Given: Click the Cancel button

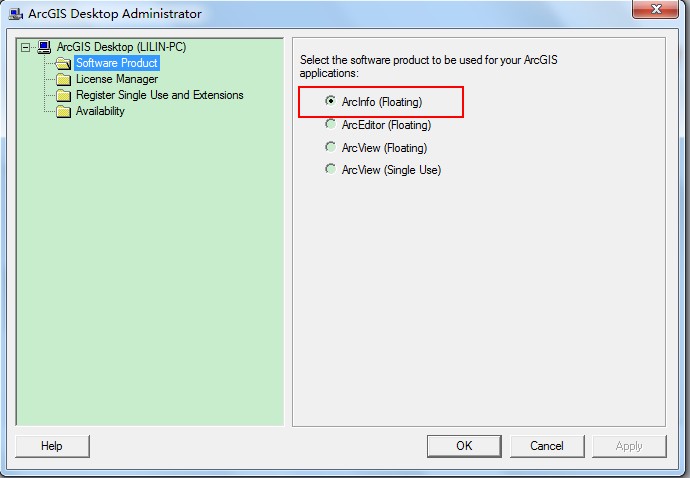Looking at the screenshot, I should (547, 446).
